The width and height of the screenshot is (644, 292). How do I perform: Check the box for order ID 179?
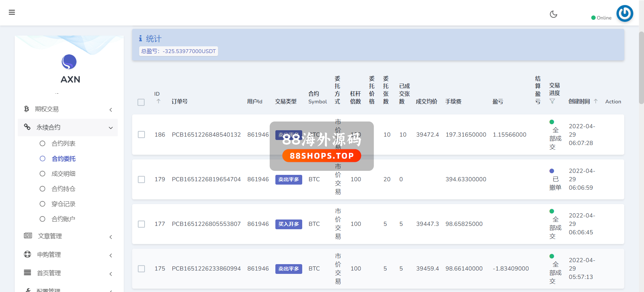[x=142, y=180]
